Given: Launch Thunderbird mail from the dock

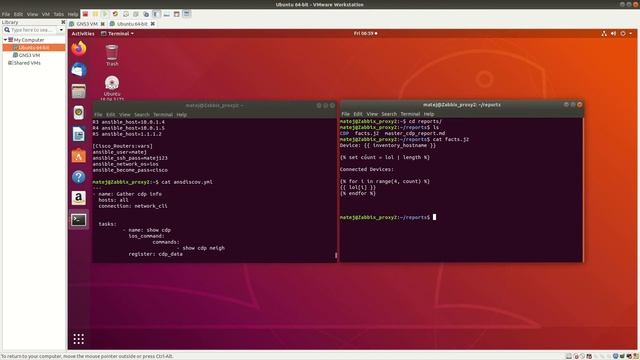Looking at the screenshot, I should tap(79, 70).
